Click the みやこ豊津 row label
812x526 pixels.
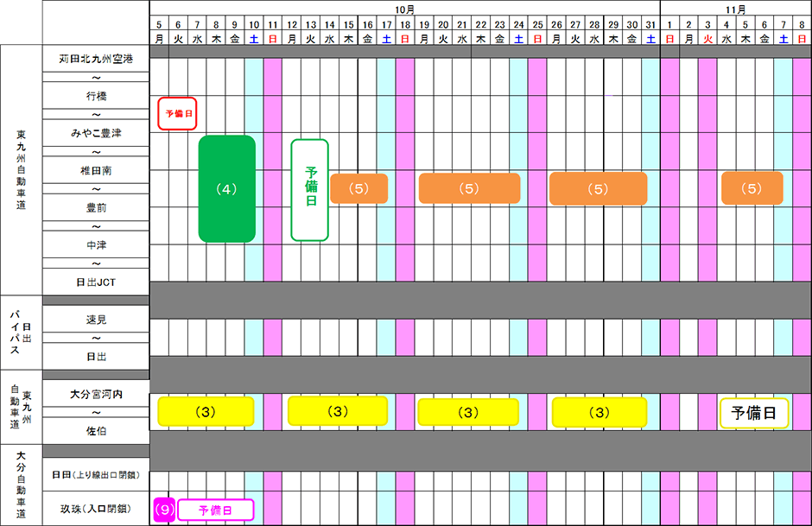click(97, 134)
